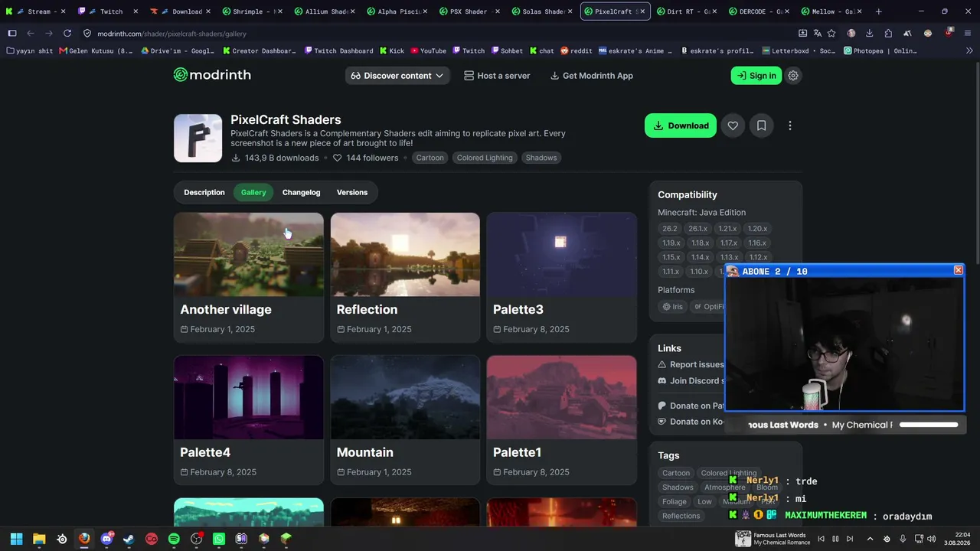Open the YouTube bookmark
Viewport: 980px width, 551px height.
428,51
